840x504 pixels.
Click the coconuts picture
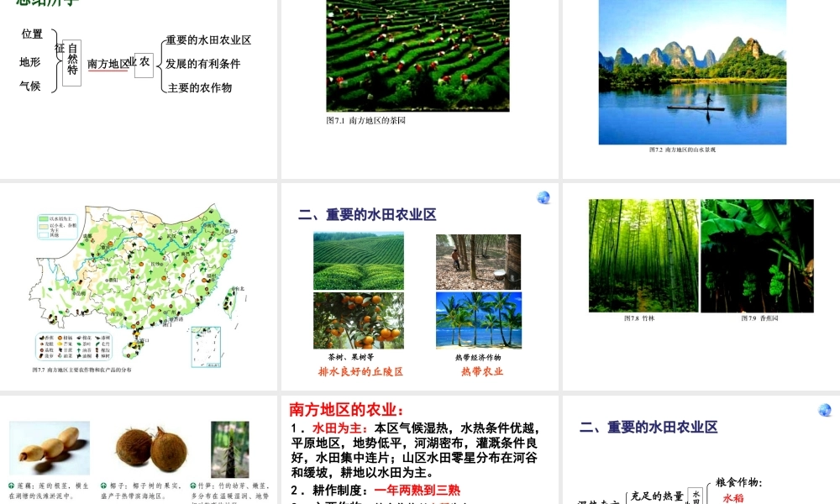pyautogui.click(x=152, y=449)
